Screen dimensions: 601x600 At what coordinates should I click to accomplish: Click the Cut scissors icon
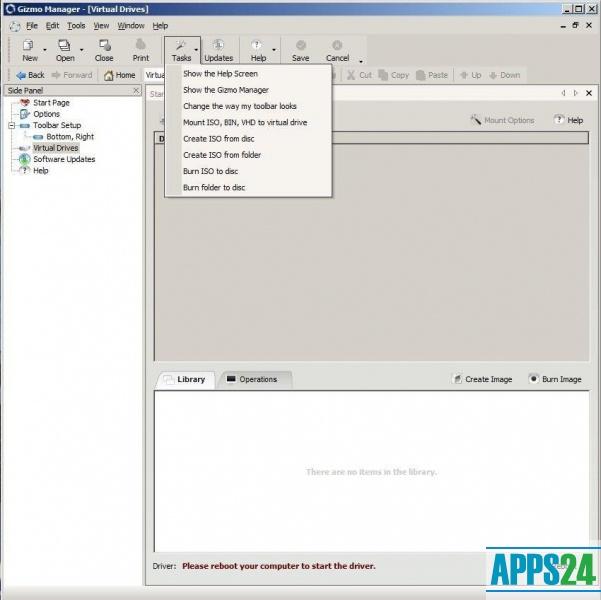click(x=351, y=75)
